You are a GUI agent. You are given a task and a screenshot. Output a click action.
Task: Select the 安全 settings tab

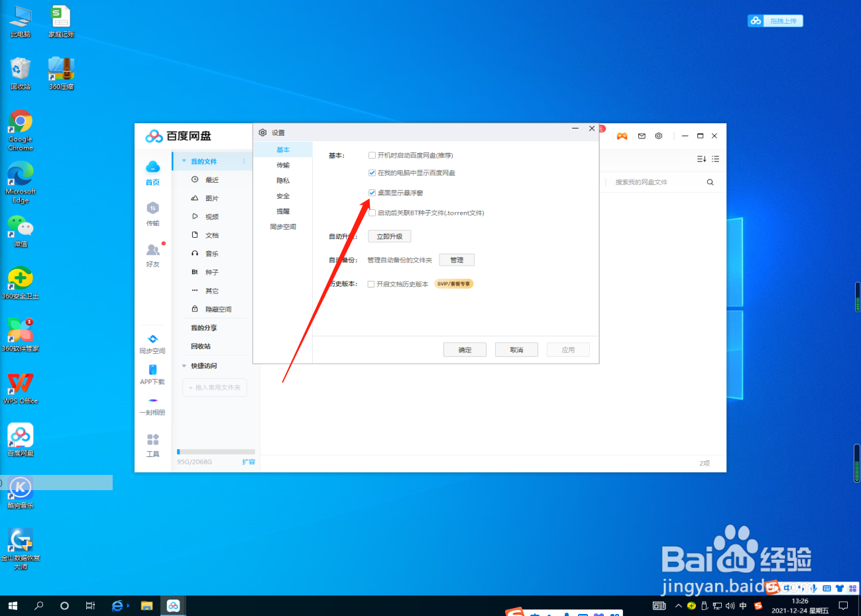[x=283, y=196]
